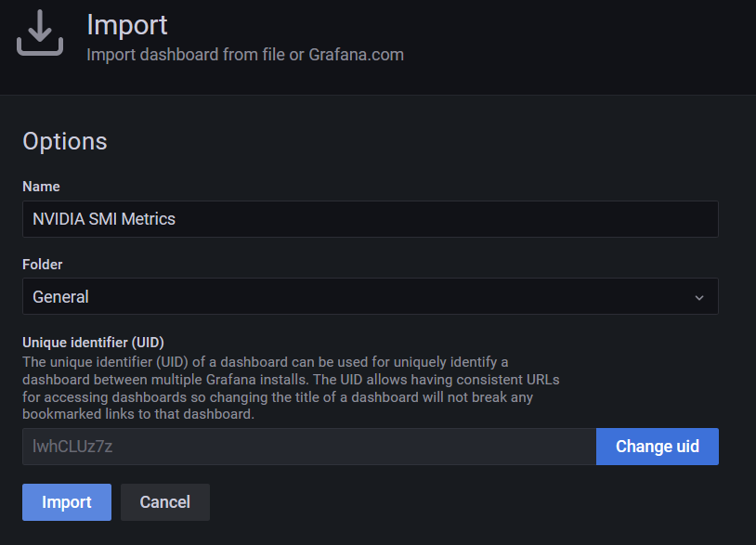The width and height of the screenshot is (756, 545).
Task: Cancel the dashboard import
Action: coord(165,502)
